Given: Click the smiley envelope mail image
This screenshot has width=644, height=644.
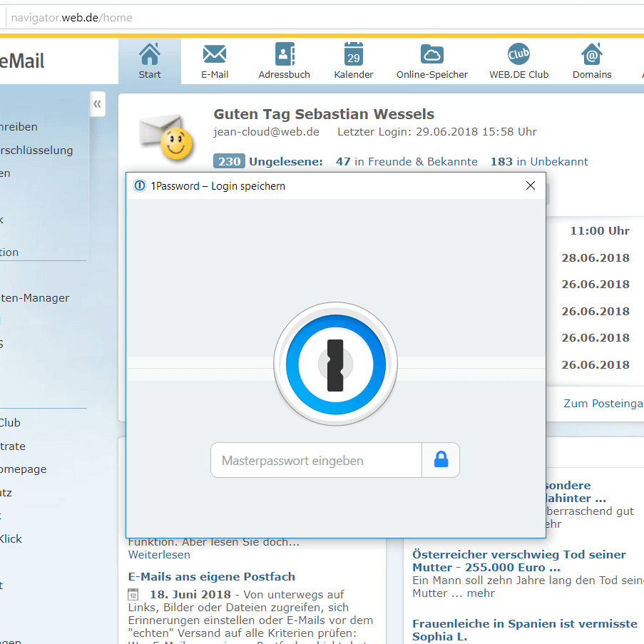Looking at the screenshot, I should [x=166, y=137].
